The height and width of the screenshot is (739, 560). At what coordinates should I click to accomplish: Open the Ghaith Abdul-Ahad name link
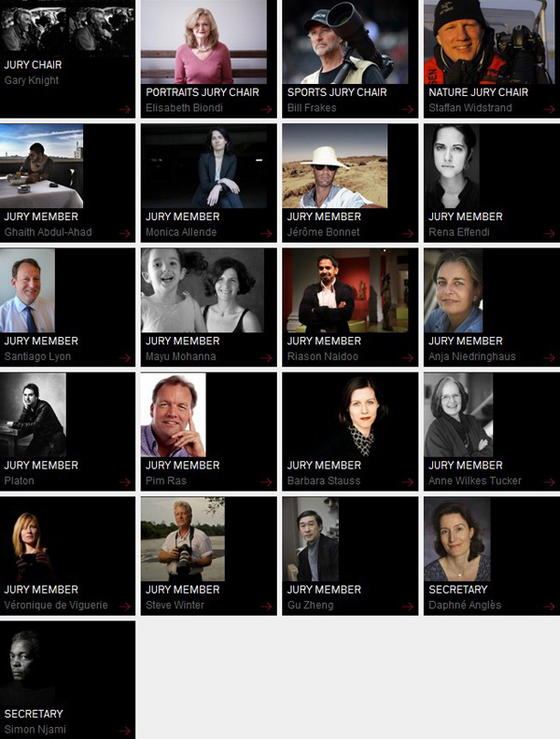tap(49, 232)
